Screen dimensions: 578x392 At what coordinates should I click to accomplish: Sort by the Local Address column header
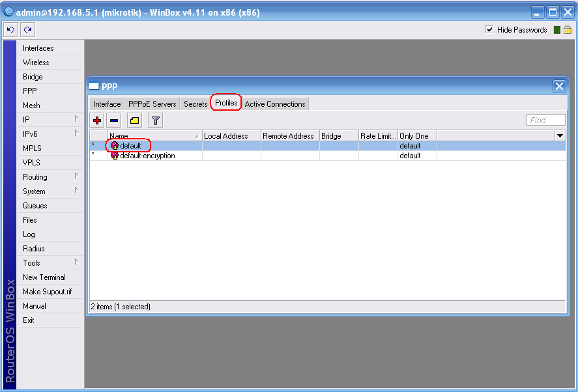pyautogui.click(x=231, y=135)
